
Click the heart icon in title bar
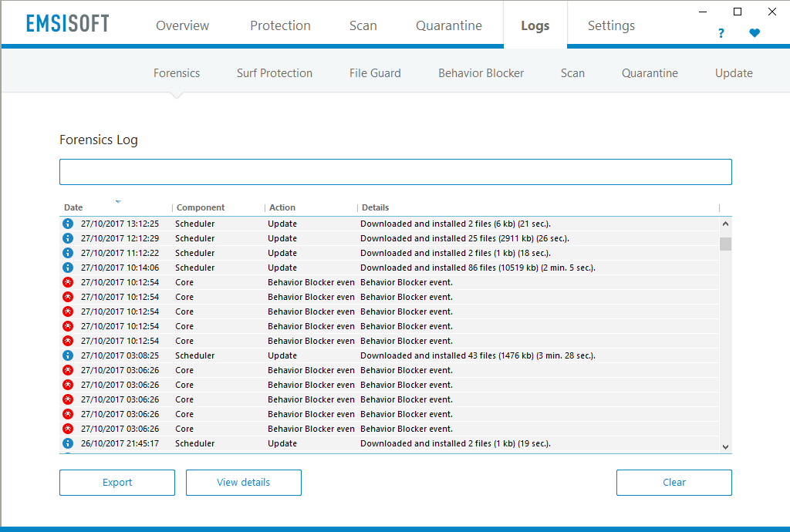pyautogui.click(x=755, y=33)
